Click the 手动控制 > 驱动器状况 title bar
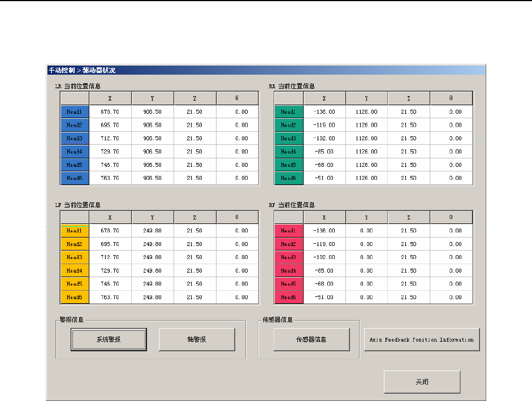 tap(266, 70)
